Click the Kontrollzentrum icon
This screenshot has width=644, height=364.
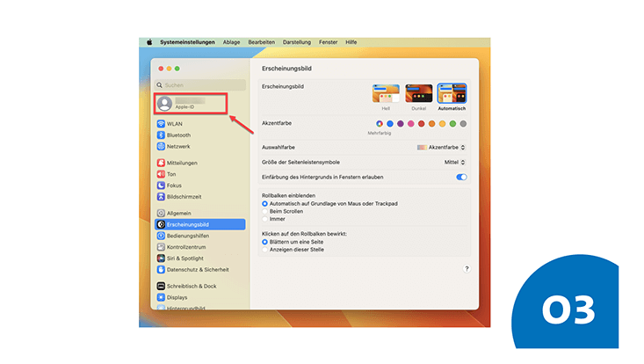click(161, 247)
